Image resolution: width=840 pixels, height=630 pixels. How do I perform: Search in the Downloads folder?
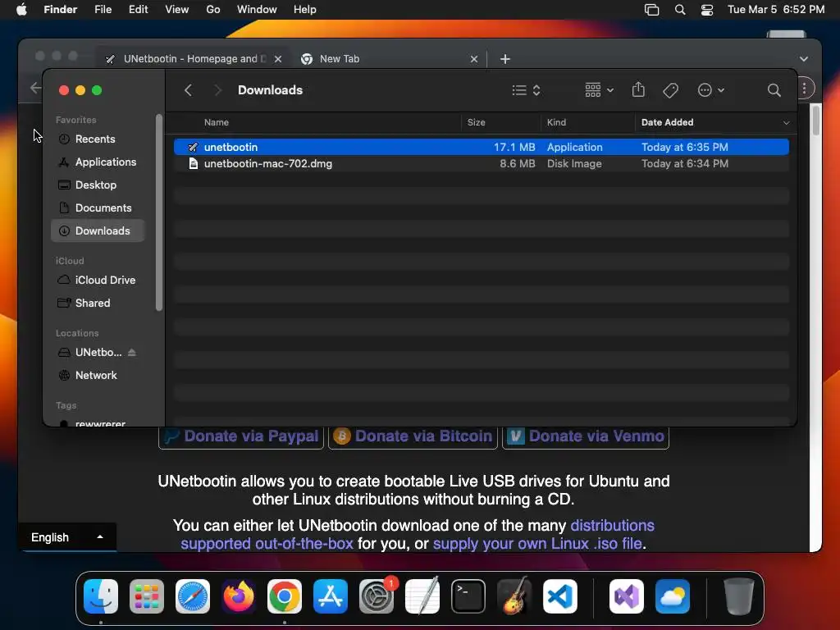774,90
